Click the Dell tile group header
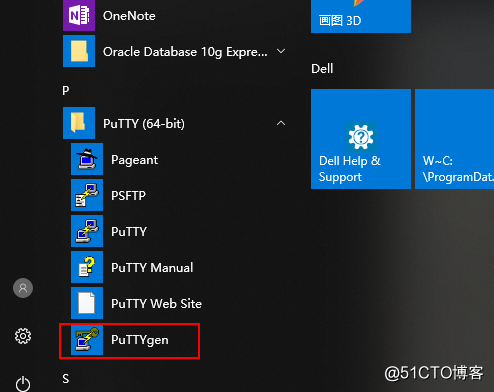The width and height of the screenshot is (494, 392). [x=322, y=69]
